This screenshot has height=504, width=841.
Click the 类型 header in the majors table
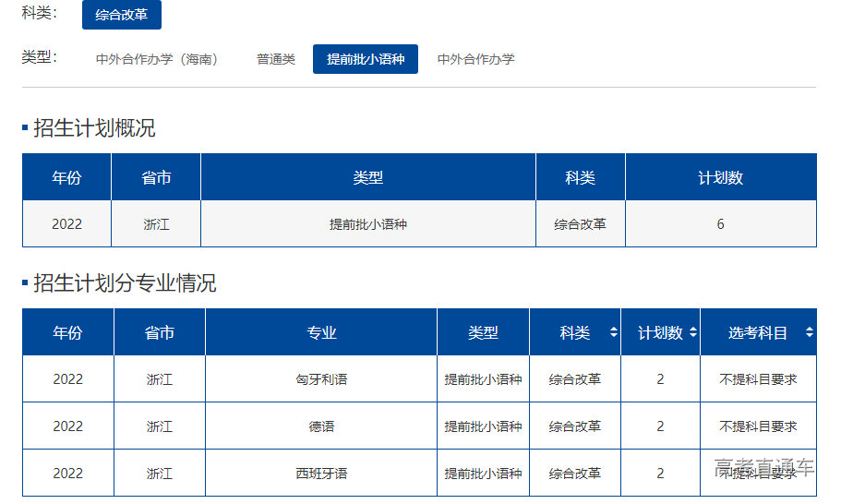pos(483,332)
